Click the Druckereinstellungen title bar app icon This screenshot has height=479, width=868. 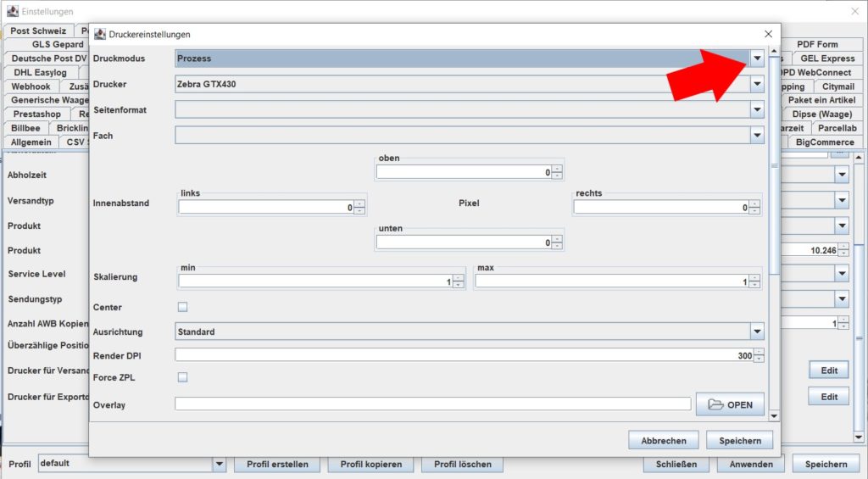(x=100, y=34)
